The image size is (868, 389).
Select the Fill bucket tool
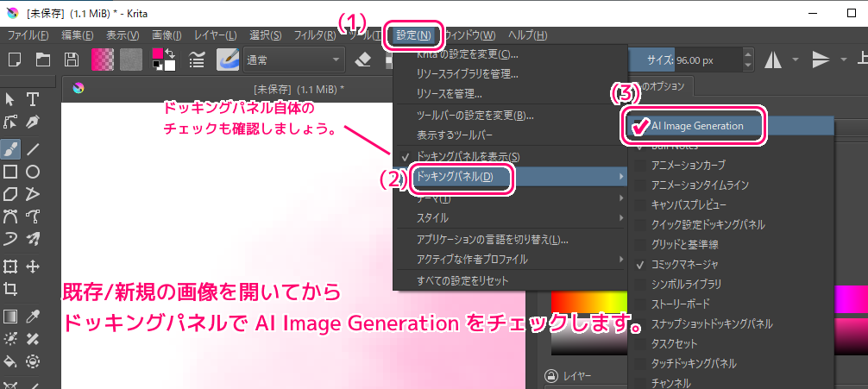tap(10, 361)
